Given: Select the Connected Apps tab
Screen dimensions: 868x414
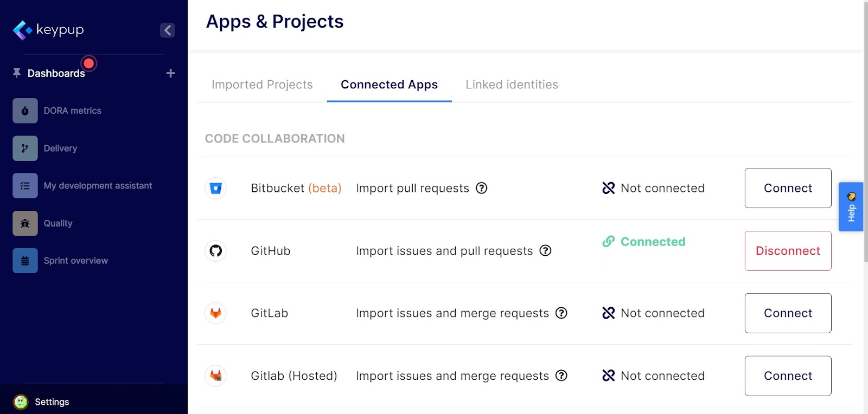Looking at the screenshot, I should click(389, 85).
